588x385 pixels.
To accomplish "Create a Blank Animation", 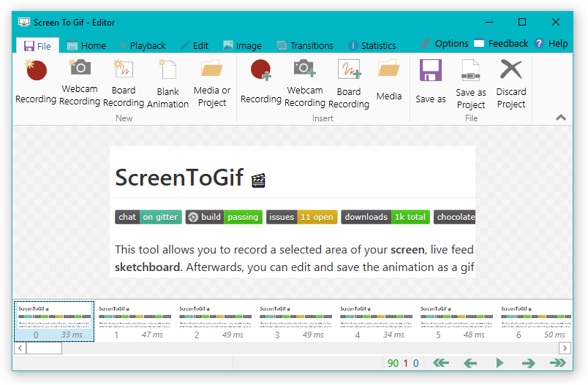I will coord(167,83).
